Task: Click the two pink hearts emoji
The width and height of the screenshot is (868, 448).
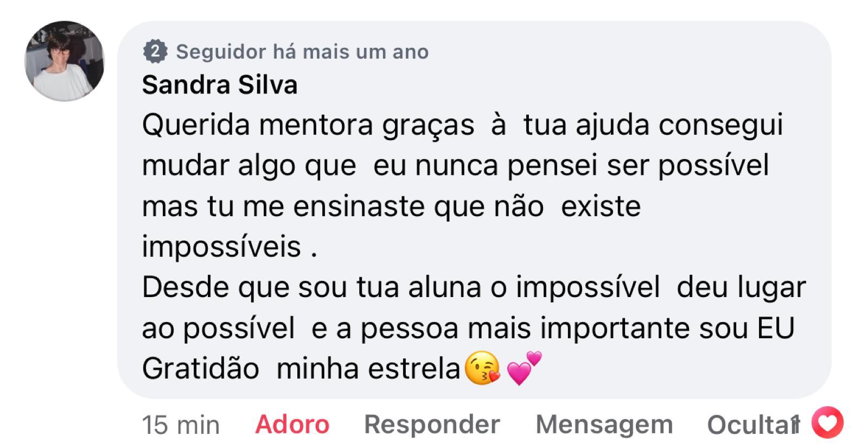Action: pyautogui.click(x=524, y=368)
